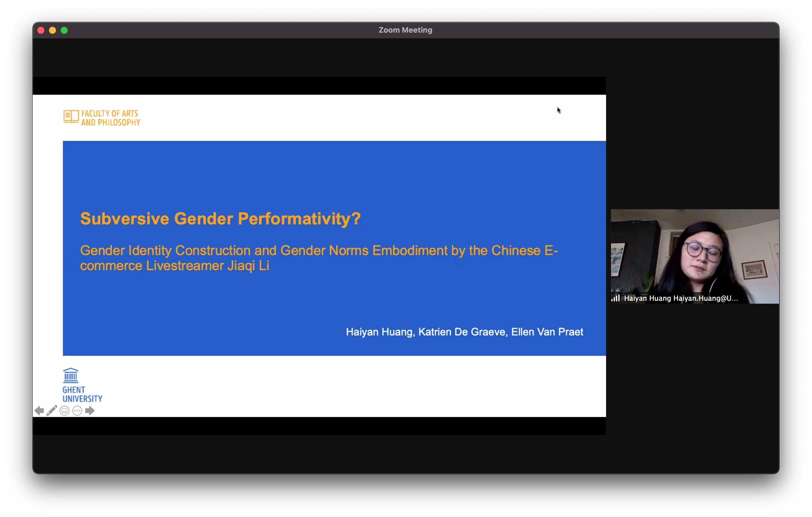Click the authors line 'Haiyan Huang, Katrien De Graeve'
812x517 pixels.
(464, 332)
